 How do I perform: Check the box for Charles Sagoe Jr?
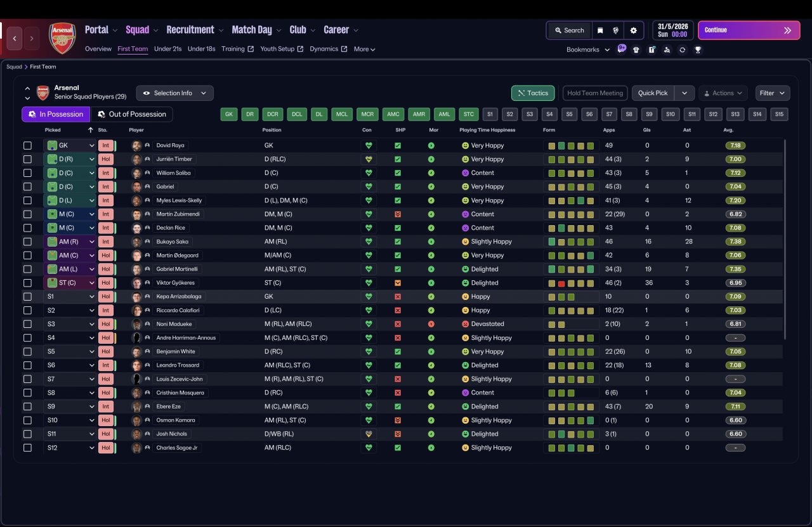pyautogui.click(x=27, y=448)
